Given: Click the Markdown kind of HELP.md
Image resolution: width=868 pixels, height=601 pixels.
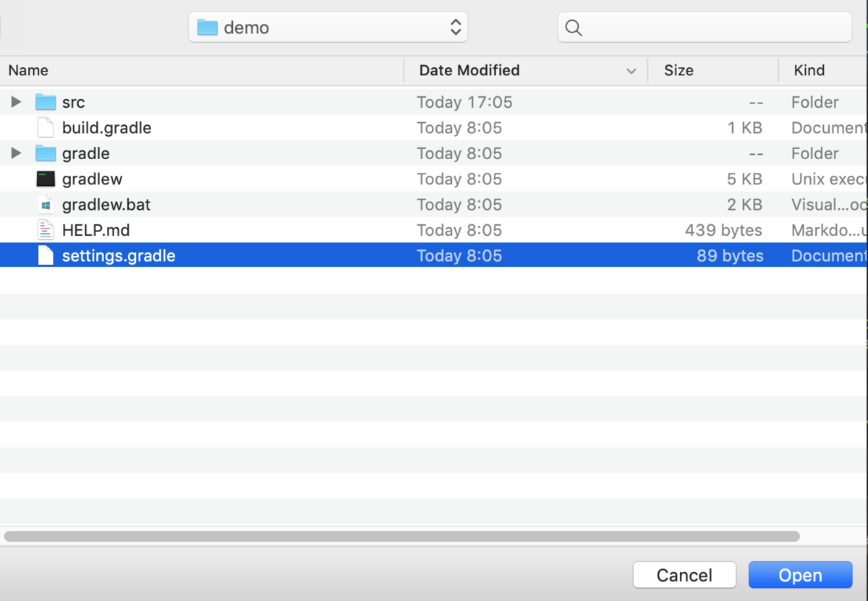Looking at the screenshot, I should tap(830, 230).
